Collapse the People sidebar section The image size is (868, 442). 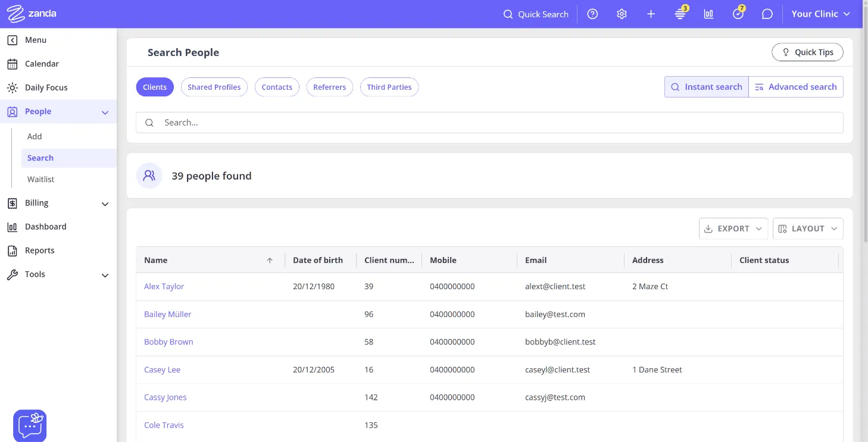coord(105,112)
